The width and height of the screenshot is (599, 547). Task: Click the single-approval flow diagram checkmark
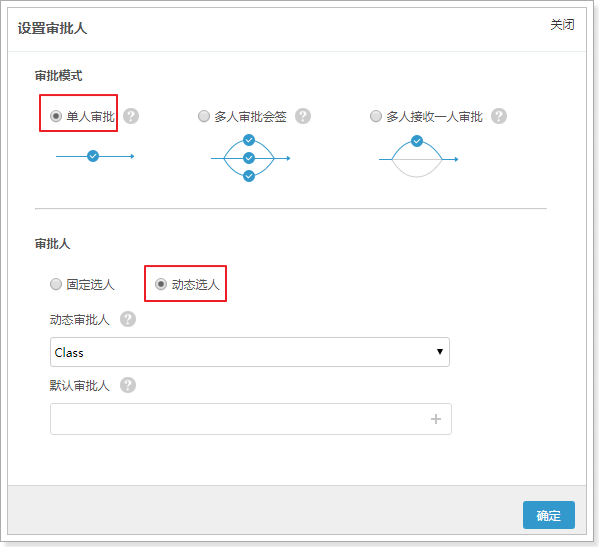(x=93, y=156)
